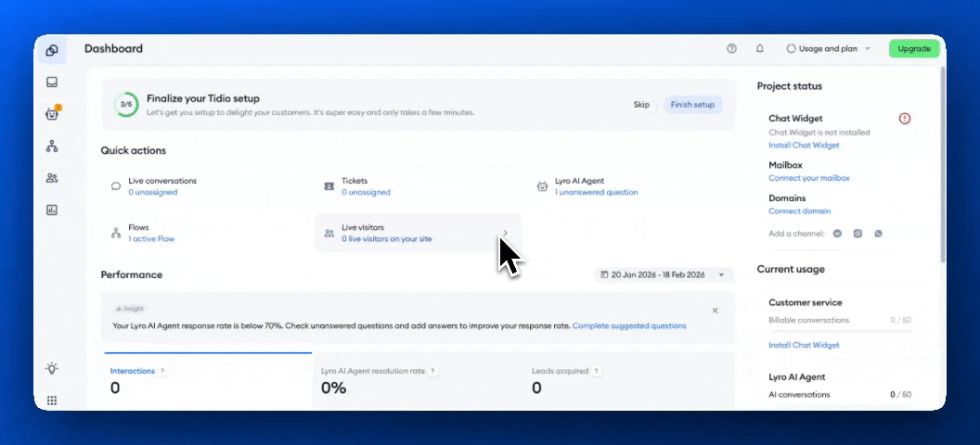Click the flow icon beside Flows quick action
Screen dimensions: 980x445
point(116,233)
